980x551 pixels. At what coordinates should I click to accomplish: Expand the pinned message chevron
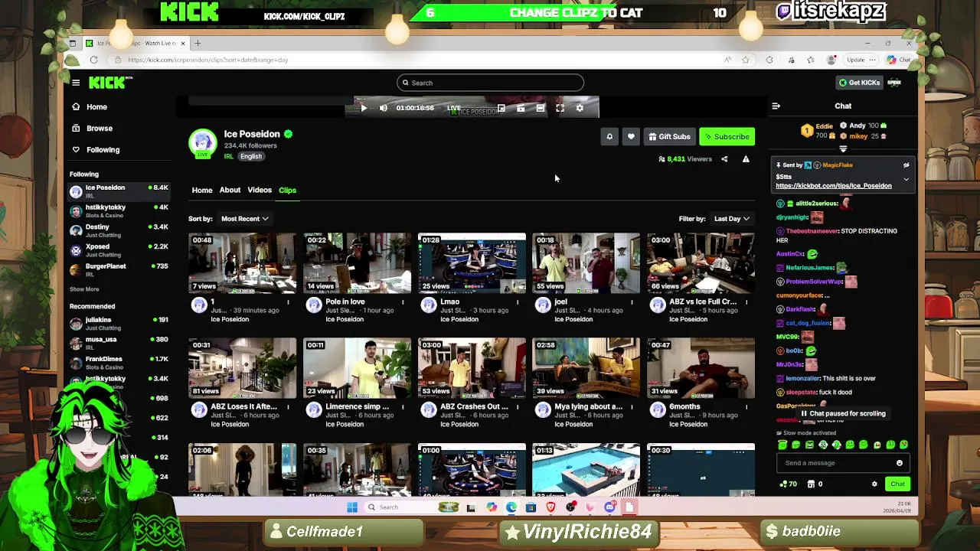906,180
